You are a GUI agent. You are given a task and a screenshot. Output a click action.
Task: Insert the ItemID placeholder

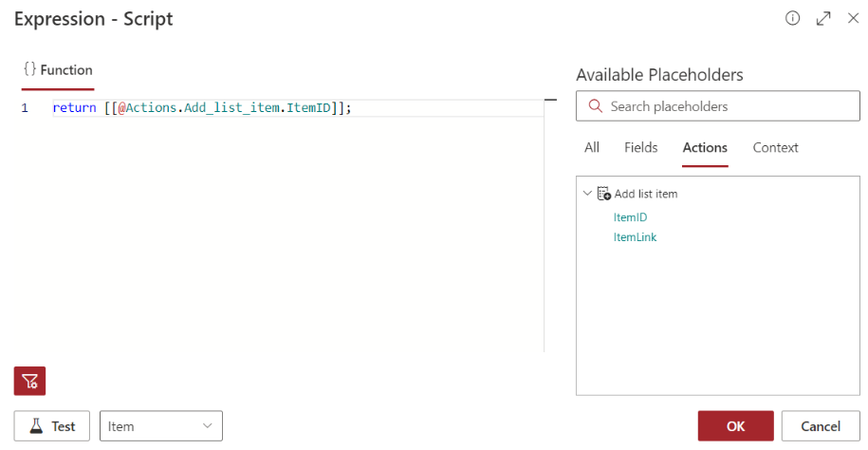coord(630,217)
